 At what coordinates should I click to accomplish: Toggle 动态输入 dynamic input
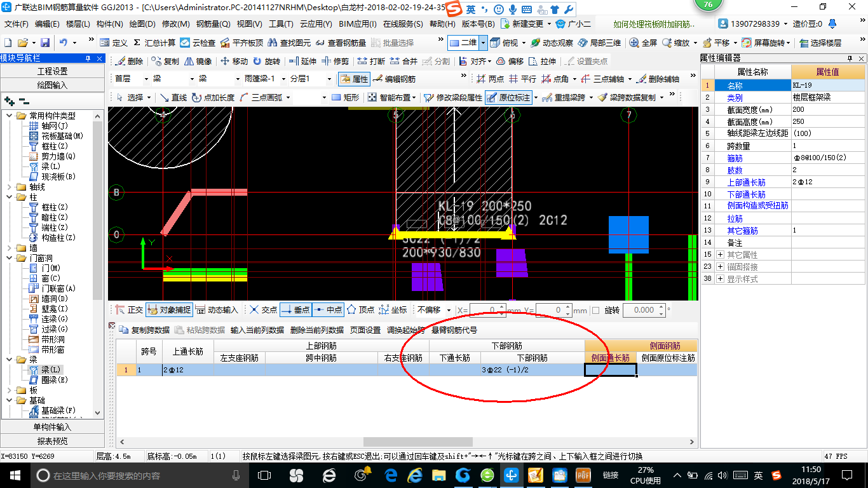click(217, 310)
